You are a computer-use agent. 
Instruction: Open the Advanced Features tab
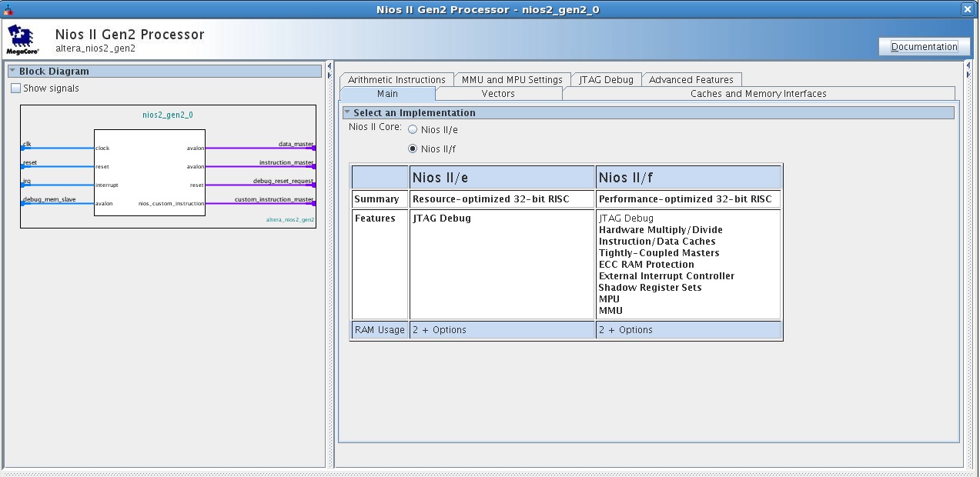tap(691, 80)
